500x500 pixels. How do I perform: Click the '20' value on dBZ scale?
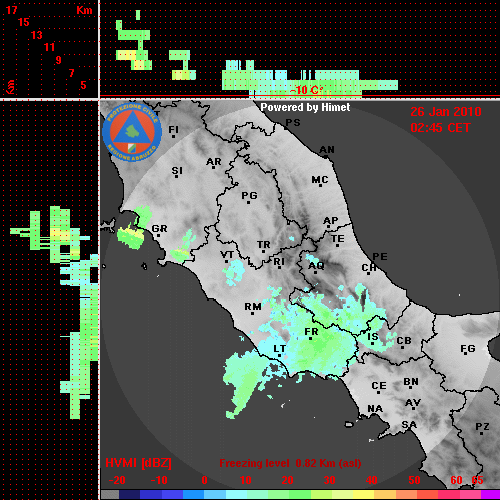(288, 480)
